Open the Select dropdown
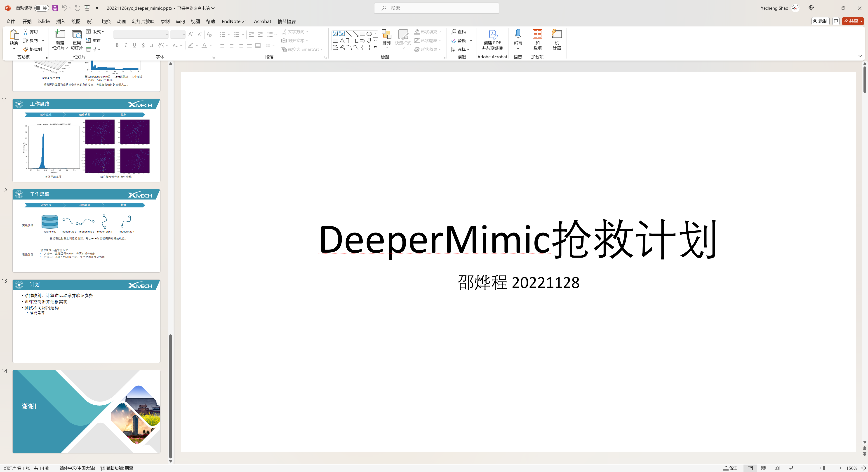Image resolution: width=868 pixels, height=472 pixels. [x=460, y=49]
